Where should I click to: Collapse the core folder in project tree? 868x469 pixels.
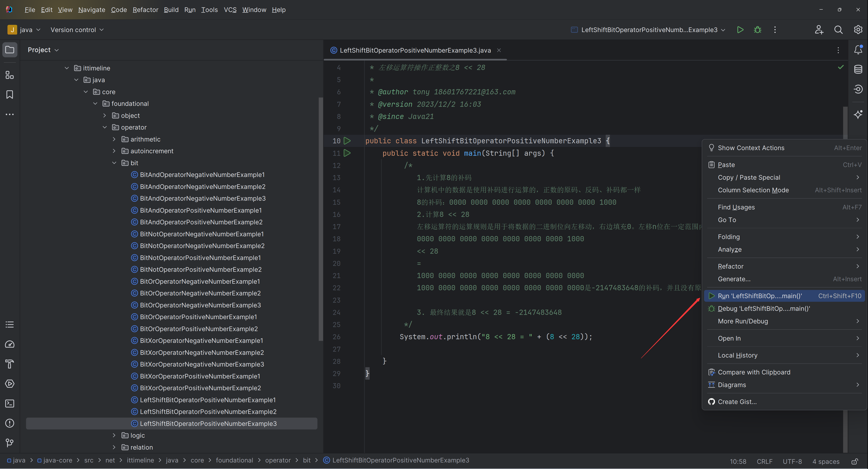(86, 92)
